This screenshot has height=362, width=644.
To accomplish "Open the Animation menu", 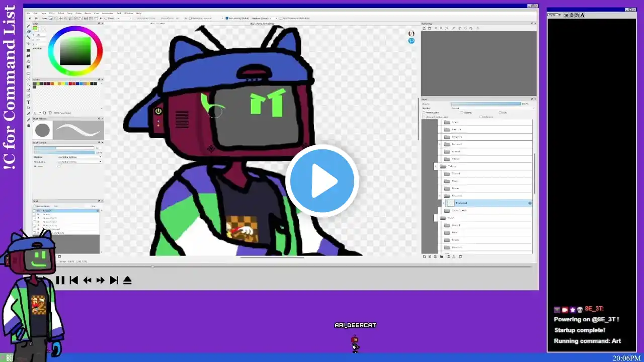I will tap(107, 13).
